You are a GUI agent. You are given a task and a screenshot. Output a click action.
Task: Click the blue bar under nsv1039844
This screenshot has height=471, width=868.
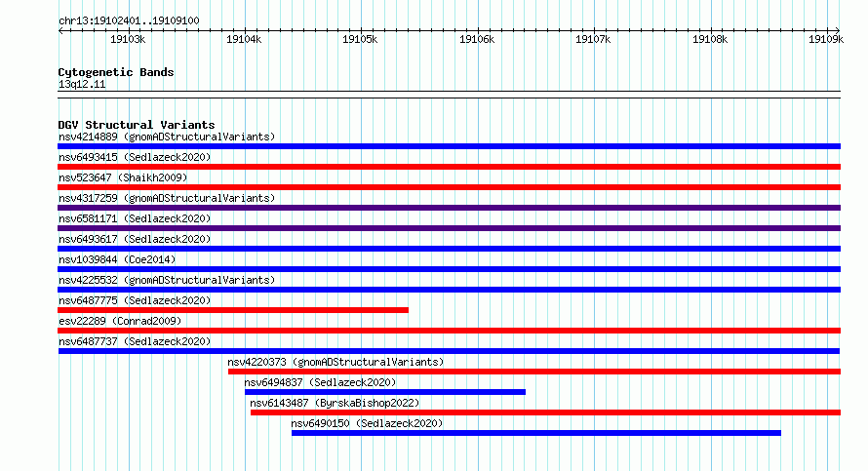point(449,269)
